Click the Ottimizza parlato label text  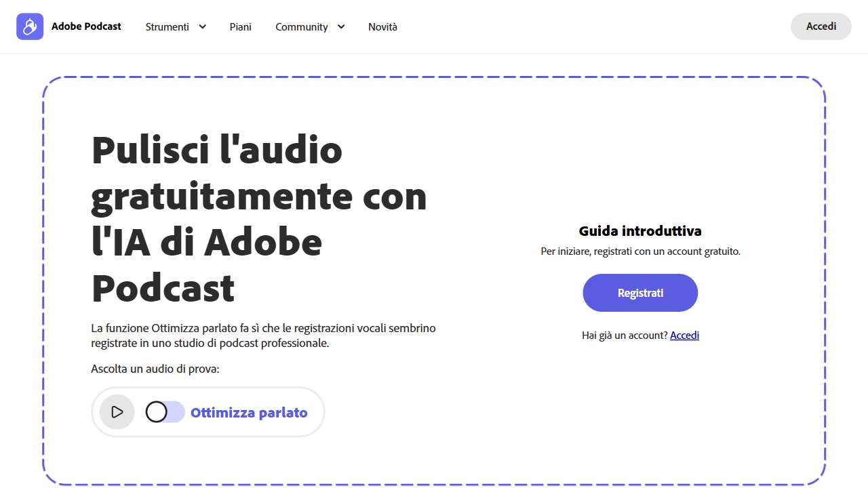[x=248, y=412]
